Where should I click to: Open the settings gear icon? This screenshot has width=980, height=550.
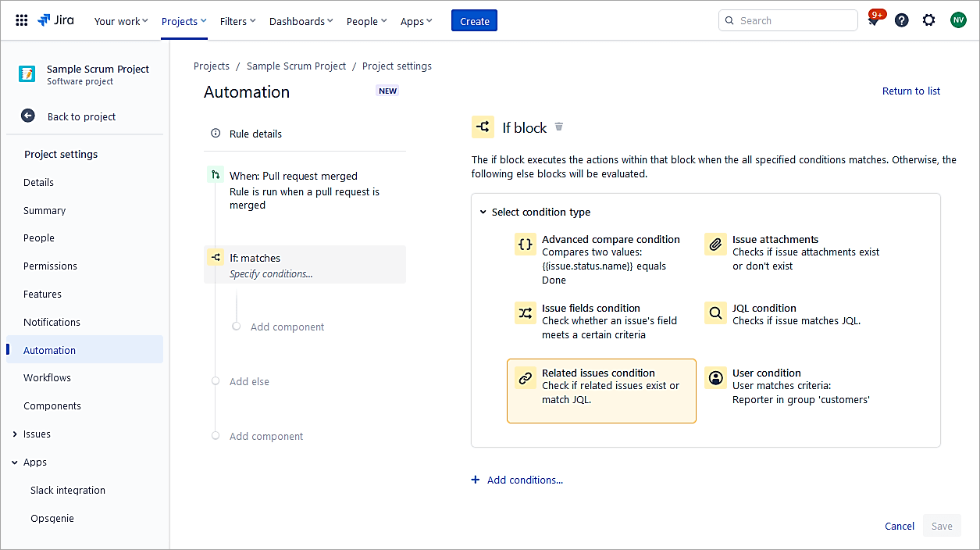(x=928, y=20)
